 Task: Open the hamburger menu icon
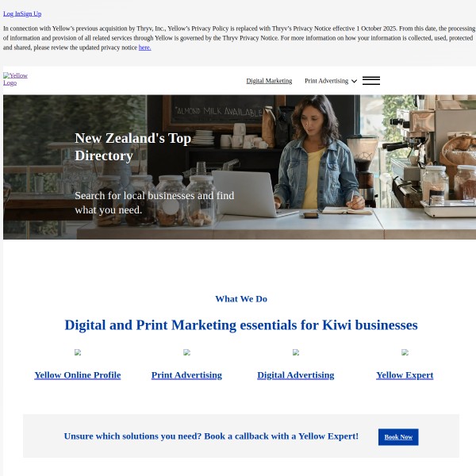(370, 81)
